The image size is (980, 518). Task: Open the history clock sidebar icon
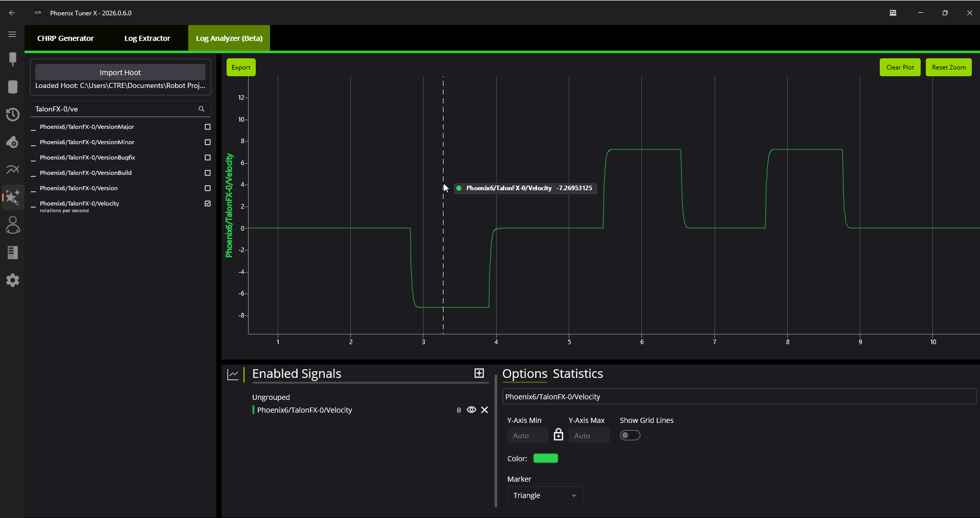pos(13,115)
